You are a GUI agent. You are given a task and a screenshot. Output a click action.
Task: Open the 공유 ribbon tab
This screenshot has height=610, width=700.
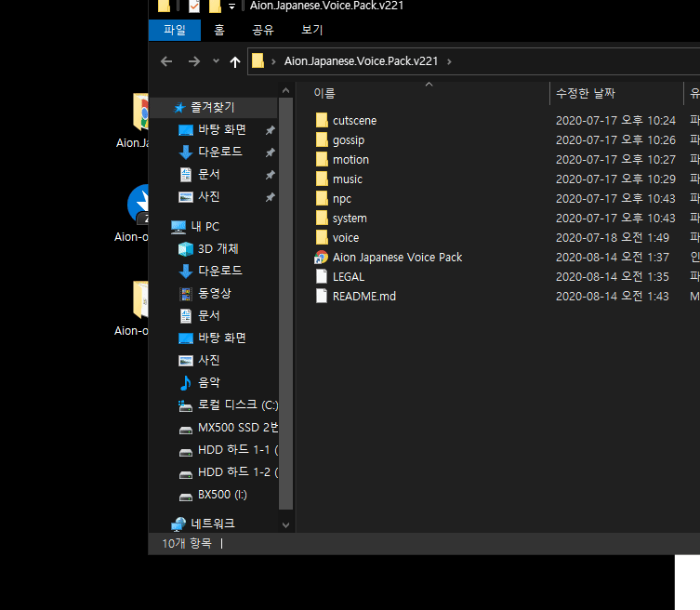(x=263, y=30)
